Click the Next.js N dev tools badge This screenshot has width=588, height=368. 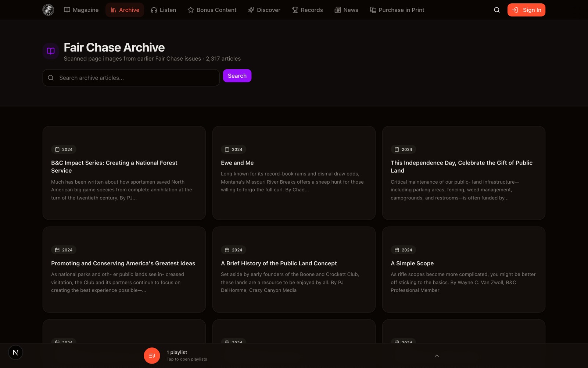pos(15,353)
